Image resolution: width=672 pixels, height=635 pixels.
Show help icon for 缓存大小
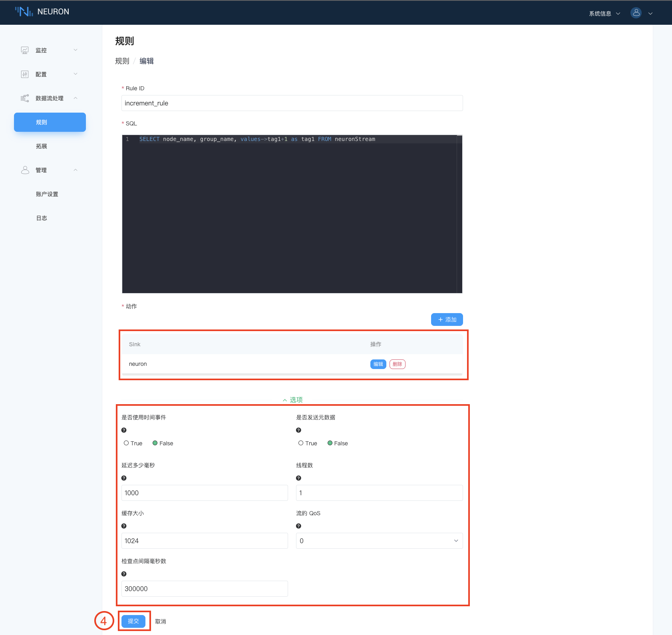(x=124, y=526)
